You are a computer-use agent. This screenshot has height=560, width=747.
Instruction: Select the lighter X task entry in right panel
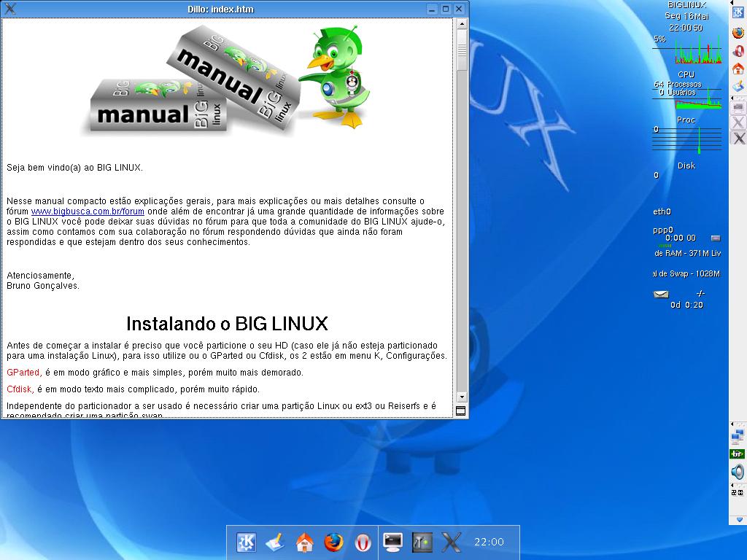click(738, 122)
